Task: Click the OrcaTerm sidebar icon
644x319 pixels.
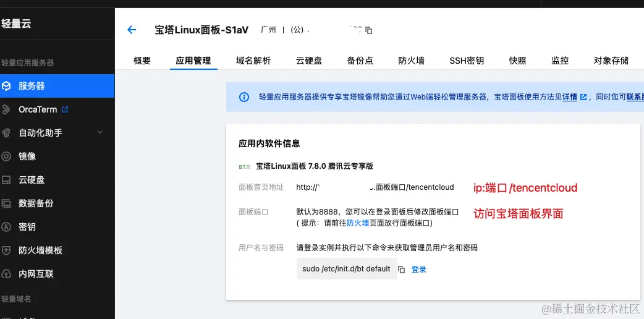Action: [x=6, y=110]
